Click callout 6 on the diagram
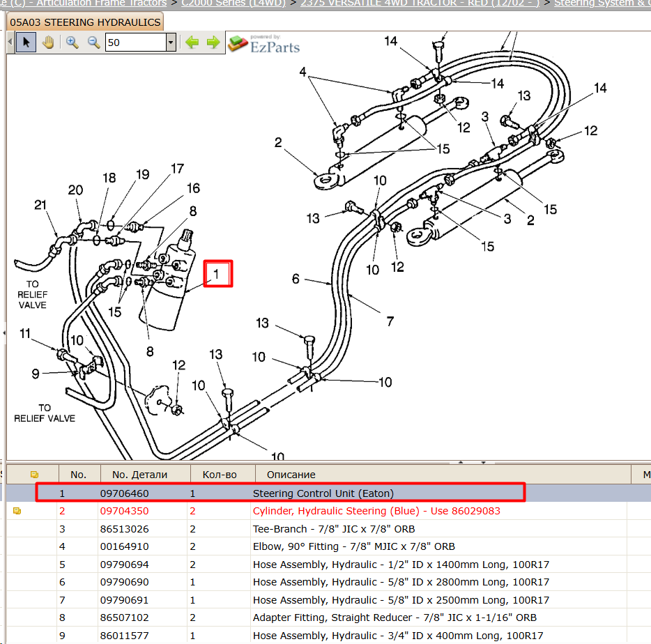The image size is (651, 644). click(x=296, y=279)
